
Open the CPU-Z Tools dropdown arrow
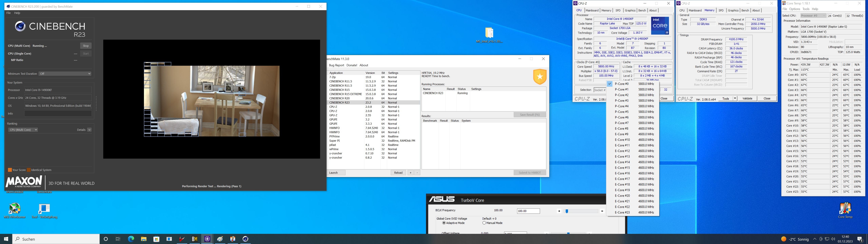click(735, 98)
